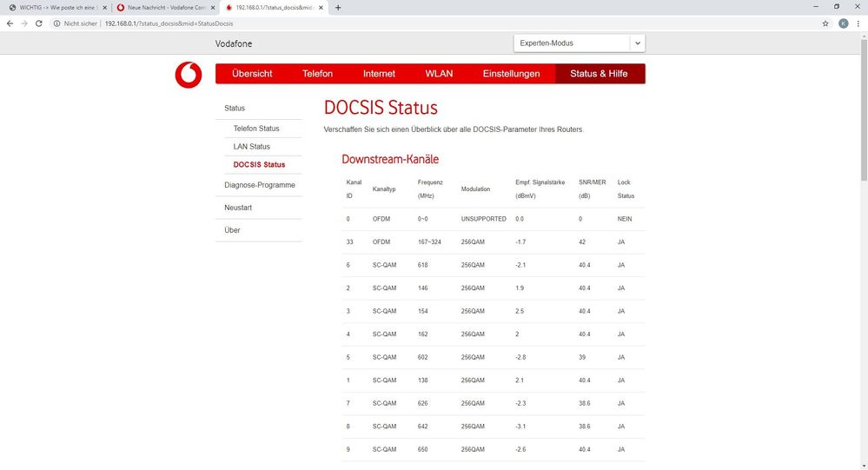
Task: Click the scrollbar up arrow
Action: click(x=864, y=36)
